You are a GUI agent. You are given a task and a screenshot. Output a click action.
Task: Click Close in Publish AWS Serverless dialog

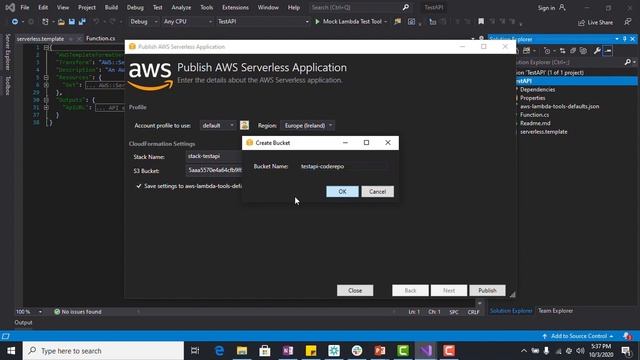[355, 290]
